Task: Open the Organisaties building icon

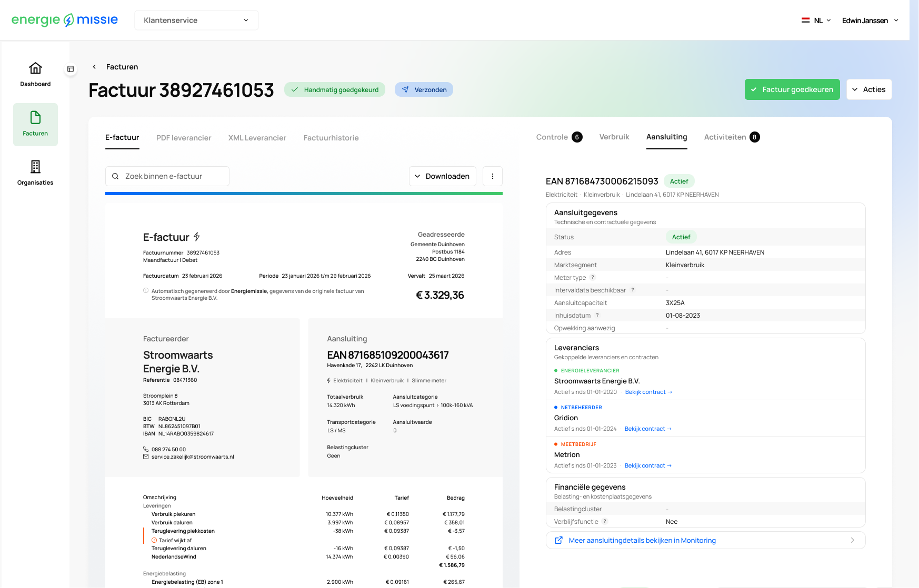Action: point(35,167)
